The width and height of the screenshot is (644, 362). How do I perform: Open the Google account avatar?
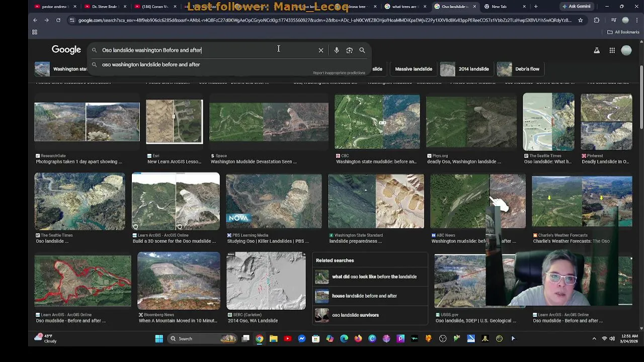[x=626, y=50]
